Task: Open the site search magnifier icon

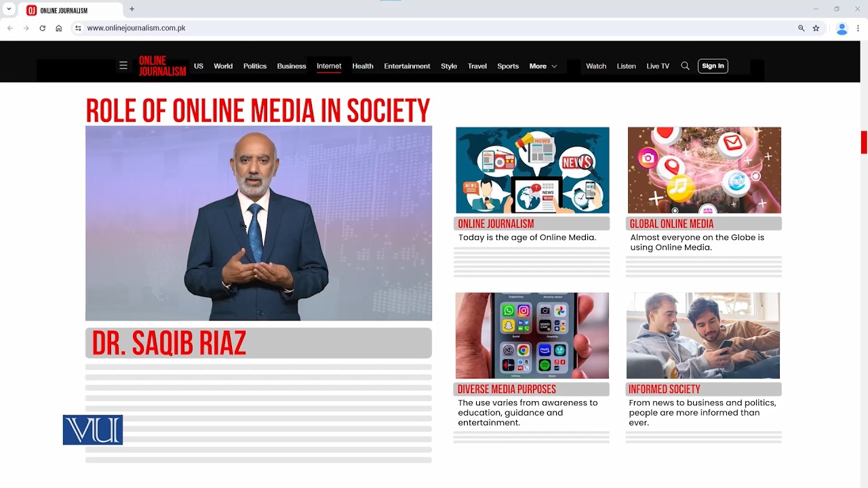Action: pyautogui.click(x=685, y=66)
